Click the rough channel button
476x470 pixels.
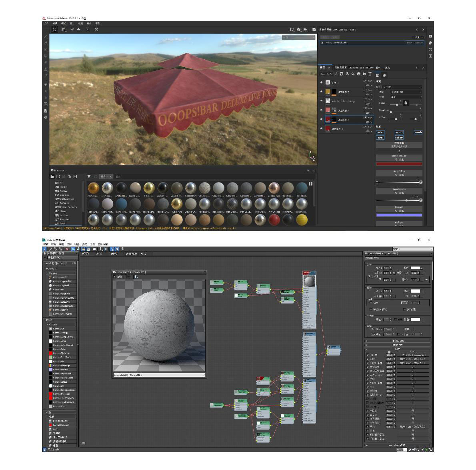[x=418, y=133]
